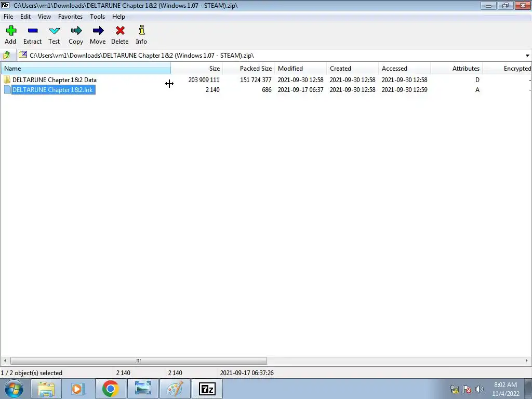Click the Copy toolbar icon

(76, 31)
